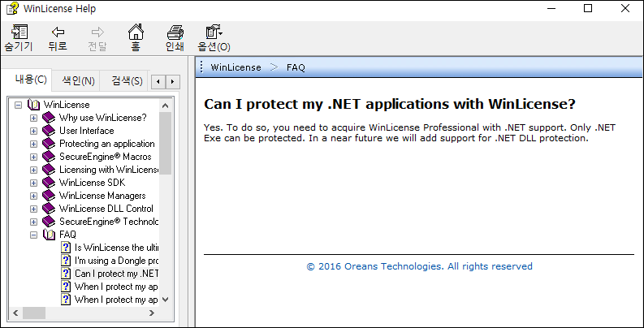The width and height of the screenshot is (644, 328).
Task: Select the WinLicense SDK tree item
Action: coord(92,183)
